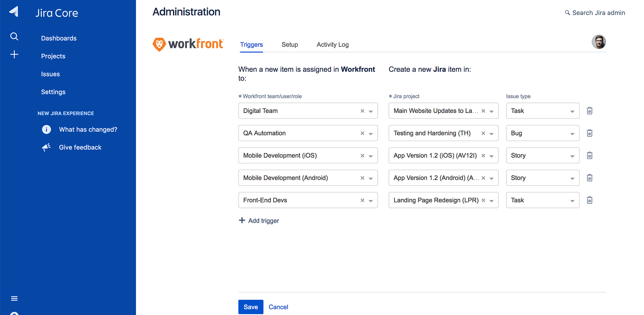The width and height of the screenshot is (644, 315).
Task: Click the user avatar photo
Action: point(598,42)
